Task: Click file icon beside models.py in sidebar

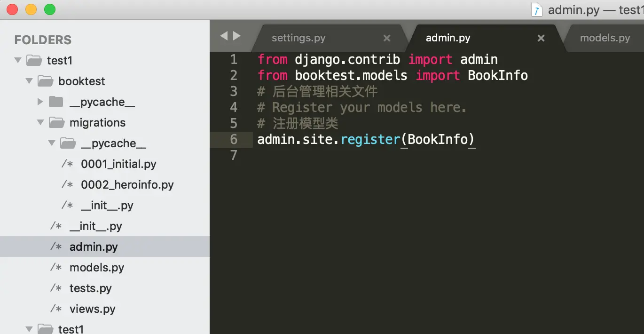Action: point(56,267)
